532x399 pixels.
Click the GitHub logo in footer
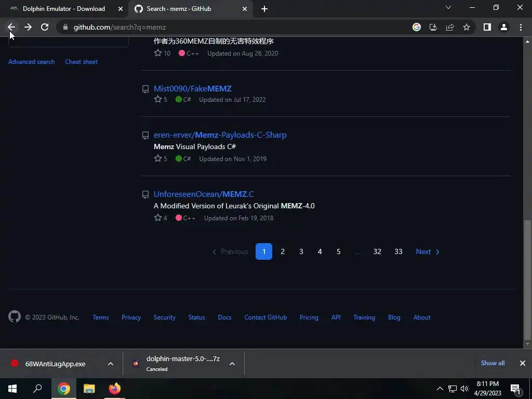tap(15, 316)
